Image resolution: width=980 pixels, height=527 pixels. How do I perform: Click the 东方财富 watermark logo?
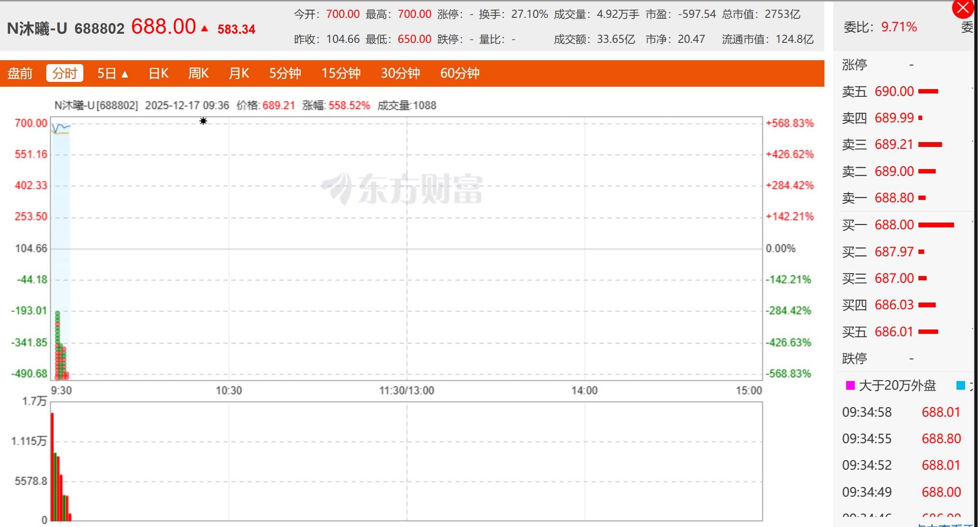[x=402, y=188]
